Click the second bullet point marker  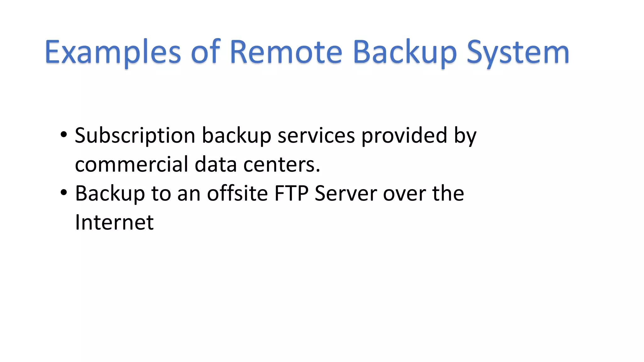click(x=64, y=193)
